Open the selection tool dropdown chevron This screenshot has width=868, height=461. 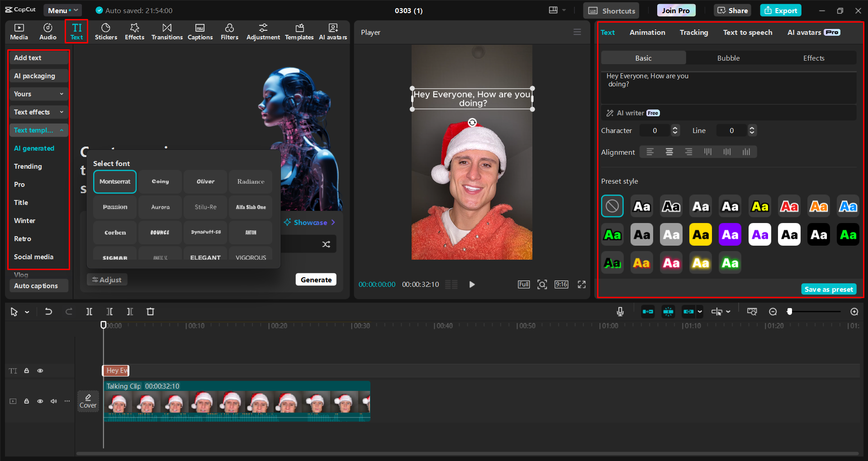26,312
